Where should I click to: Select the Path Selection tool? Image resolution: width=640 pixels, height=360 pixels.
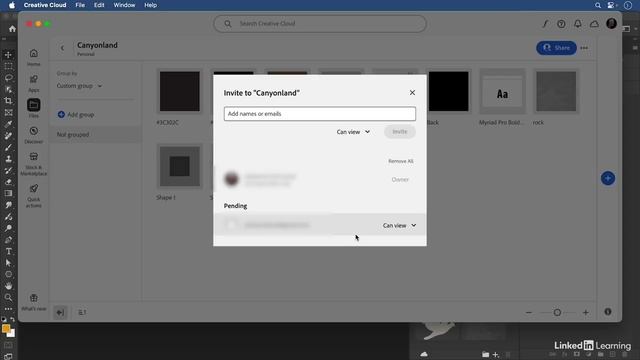click(x=8, y=263)
